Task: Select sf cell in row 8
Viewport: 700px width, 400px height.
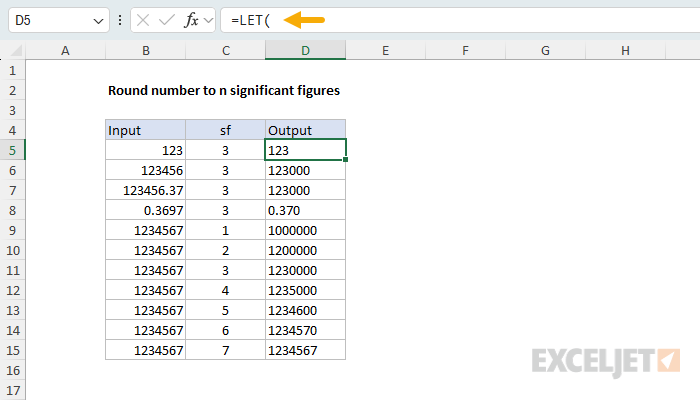Action: click(225, 210)
